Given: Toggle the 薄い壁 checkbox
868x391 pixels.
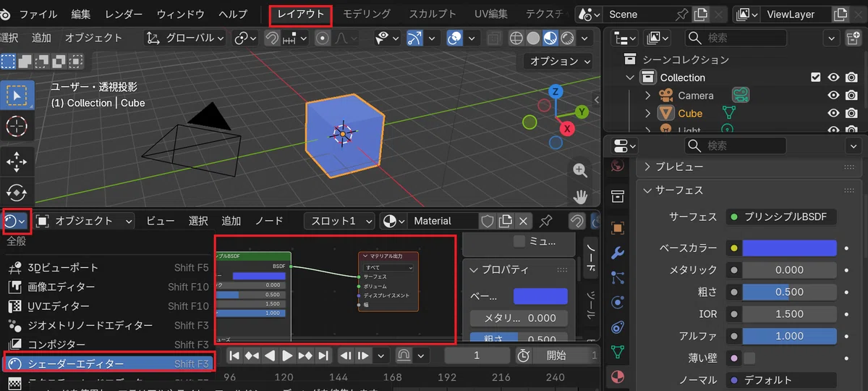Looking at the screenshot, I should (x=749, y=358).
